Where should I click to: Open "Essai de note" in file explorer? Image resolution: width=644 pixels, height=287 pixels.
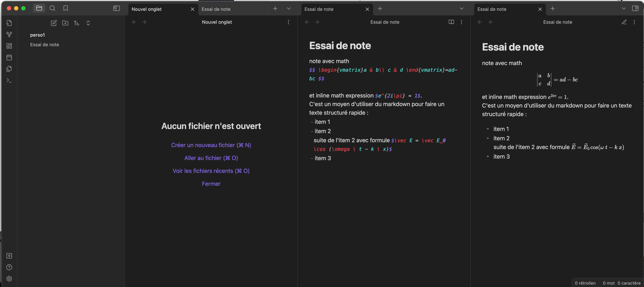(45, 45)
